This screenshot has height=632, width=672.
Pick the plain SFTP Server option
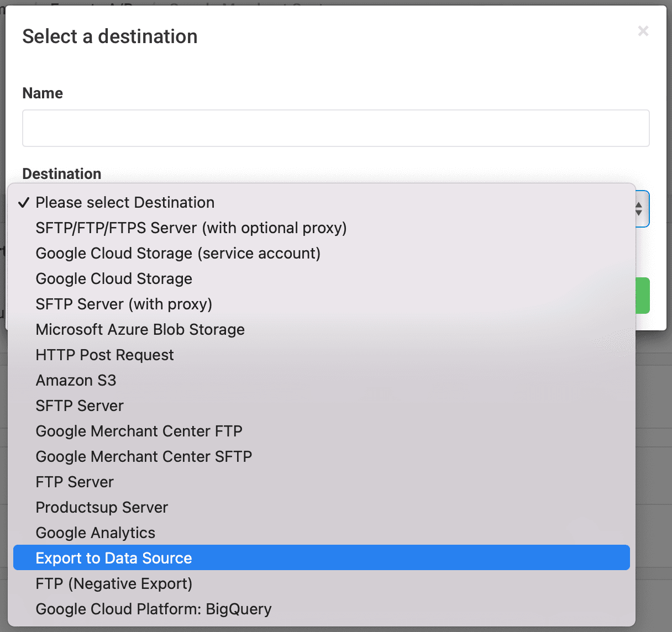pos(80,406)
